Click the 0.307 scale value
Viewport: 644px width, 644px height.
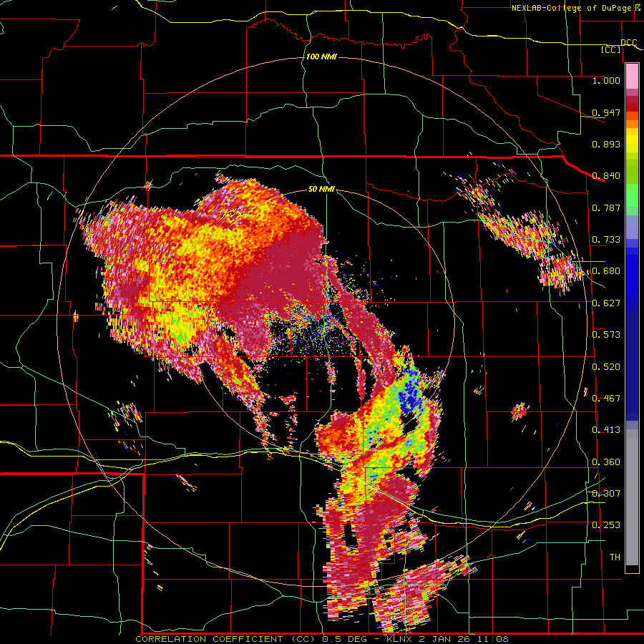click(x=606, y=494)
